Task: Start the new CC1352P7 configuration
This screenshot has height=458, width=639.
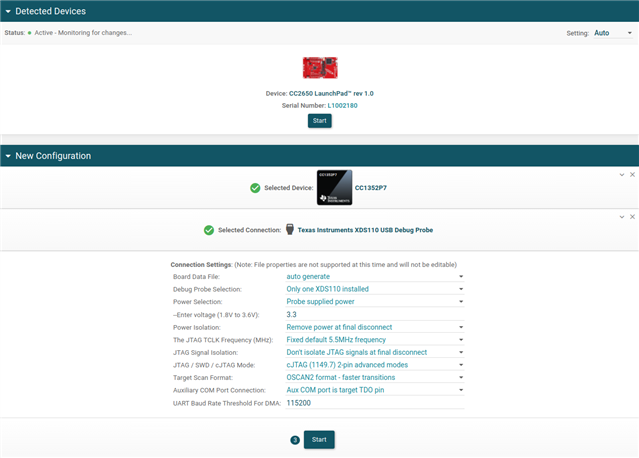Action: (319, 440)
